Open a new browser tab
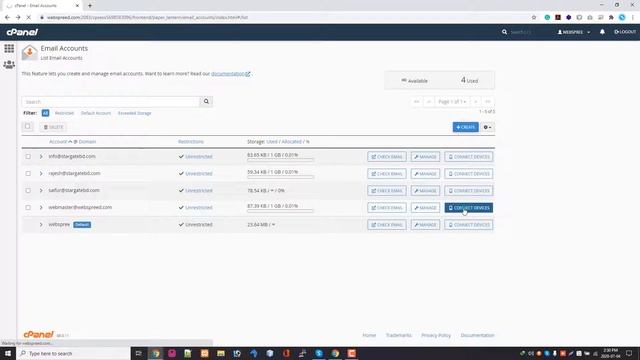The width and height of the screenshot is (640, 360). [x=90, y=6]
